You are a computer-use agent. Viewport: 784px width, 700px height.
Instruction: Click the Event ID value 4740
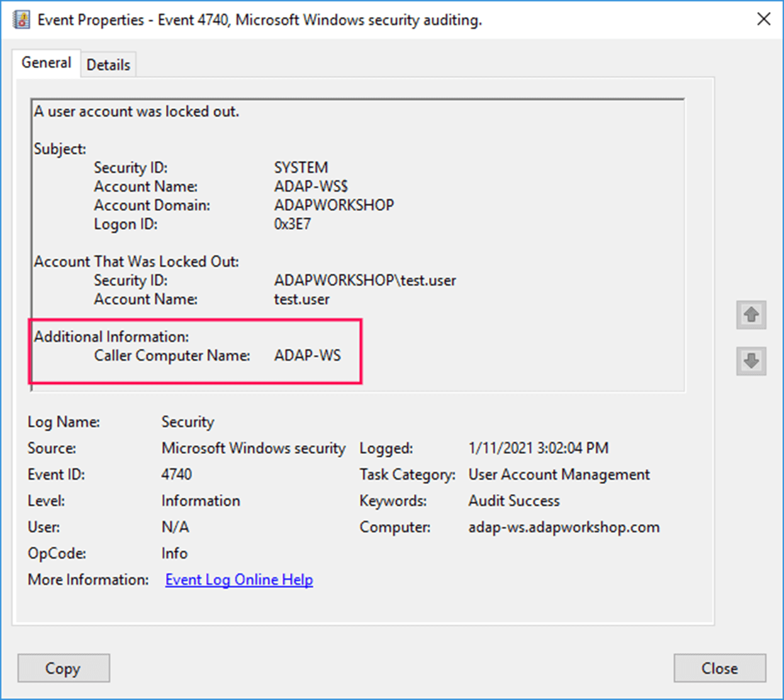[x=177, y=475]
